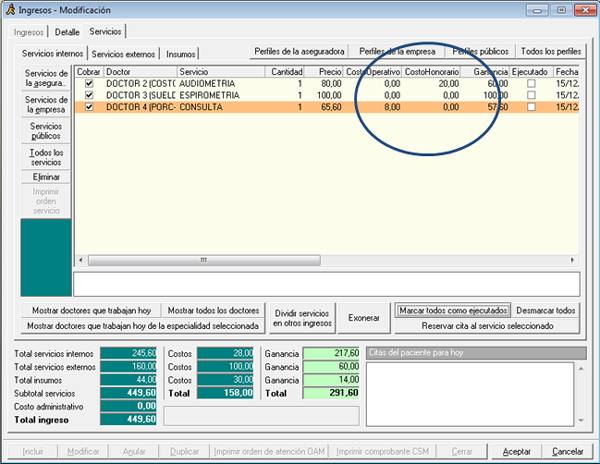
Task: Check Ejecutado box for the CONSULTA row
Action: 531,106
